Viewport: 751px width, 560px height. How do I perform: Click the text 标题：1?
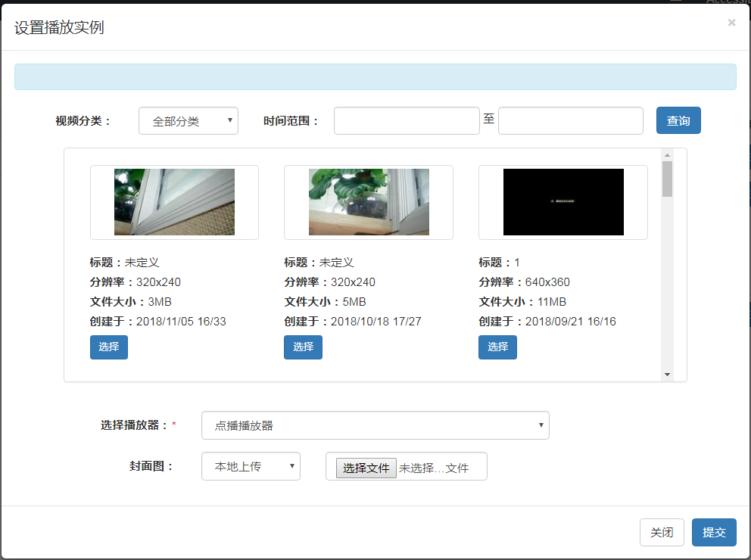click(499, 263)
